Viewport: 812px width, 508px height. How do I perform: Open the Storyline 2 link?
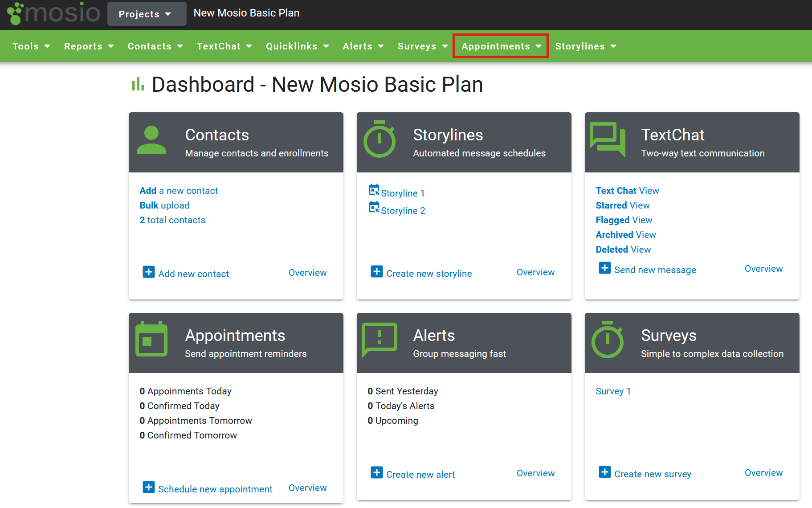(403, 211)
